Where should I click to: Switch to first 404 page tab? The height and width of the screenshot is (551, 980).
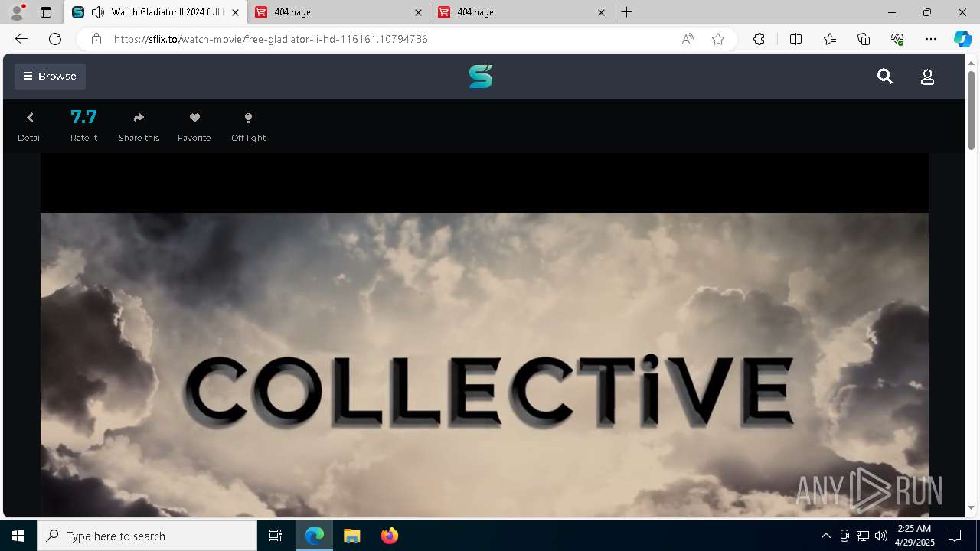339,12
